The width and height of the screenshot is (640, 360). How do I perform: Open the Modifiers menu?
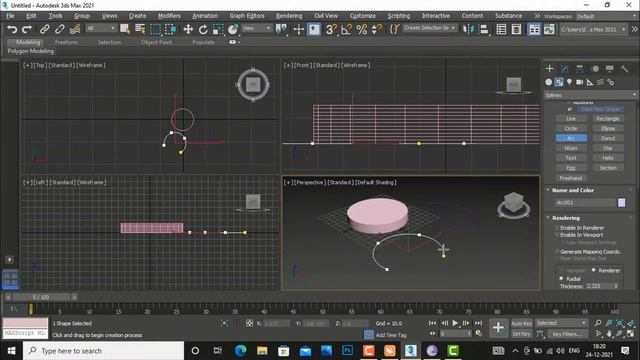tap(169, 16)
